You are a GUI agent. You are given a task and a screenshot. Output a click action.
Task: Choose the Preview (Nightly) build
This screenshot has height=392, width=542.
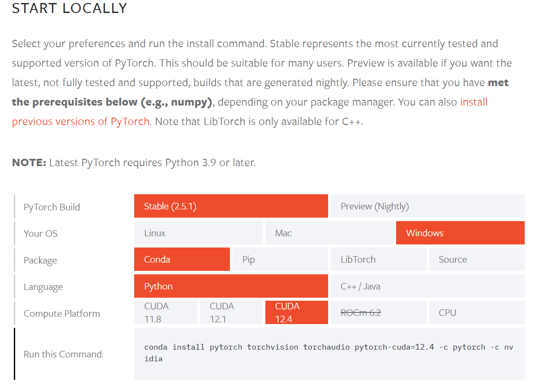click(x=427, y=206)
